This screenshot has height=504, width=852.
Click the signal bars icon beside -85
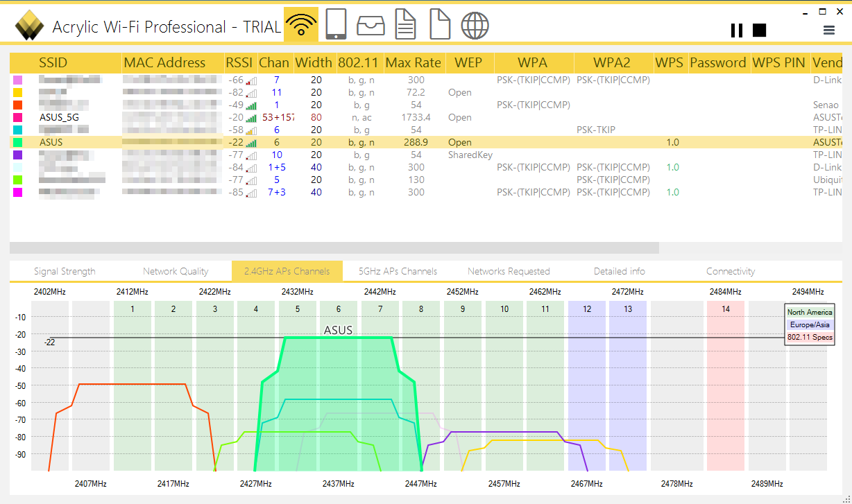(251, 192)
